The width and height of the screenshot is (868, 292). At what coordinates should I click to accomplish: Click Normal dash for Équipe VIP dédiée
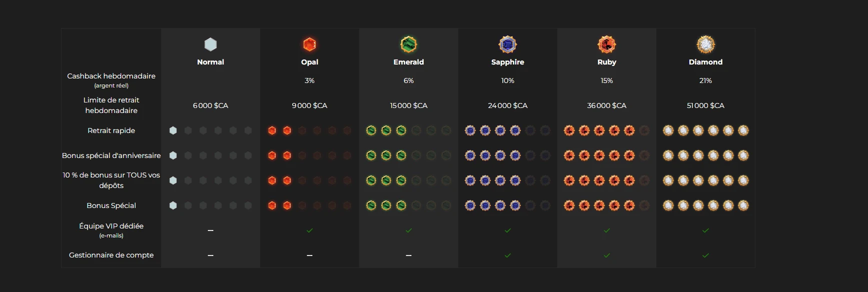tap(211, 230)
